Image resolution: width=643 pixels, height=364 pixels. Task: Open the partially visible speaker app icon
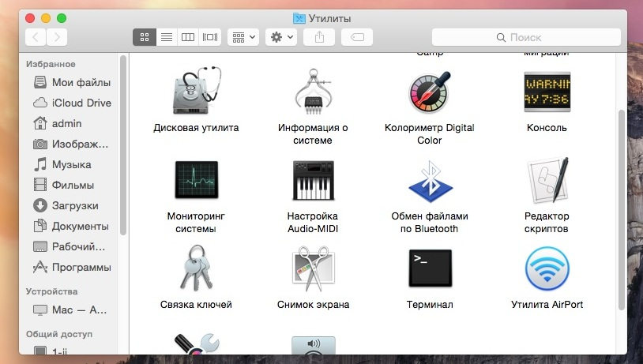coord(314,345)
